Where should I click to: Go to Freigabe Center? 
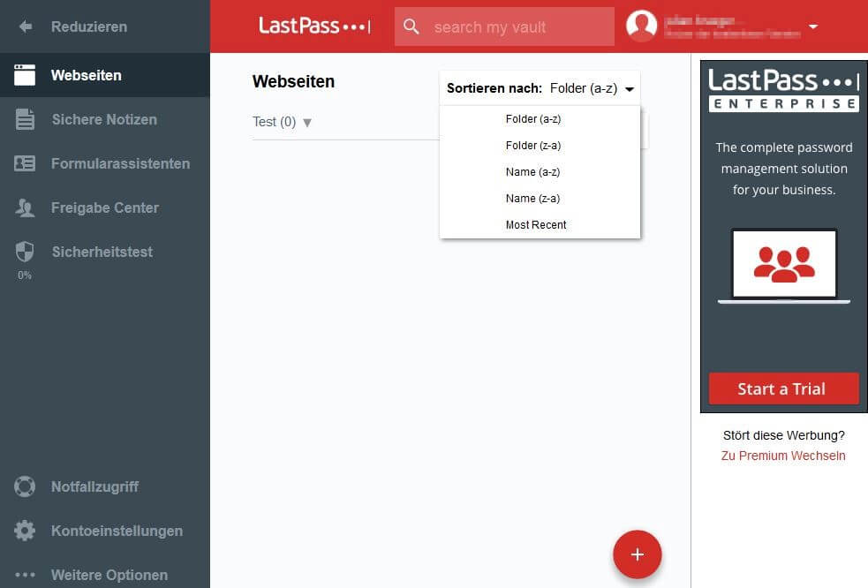click(105, 207)
